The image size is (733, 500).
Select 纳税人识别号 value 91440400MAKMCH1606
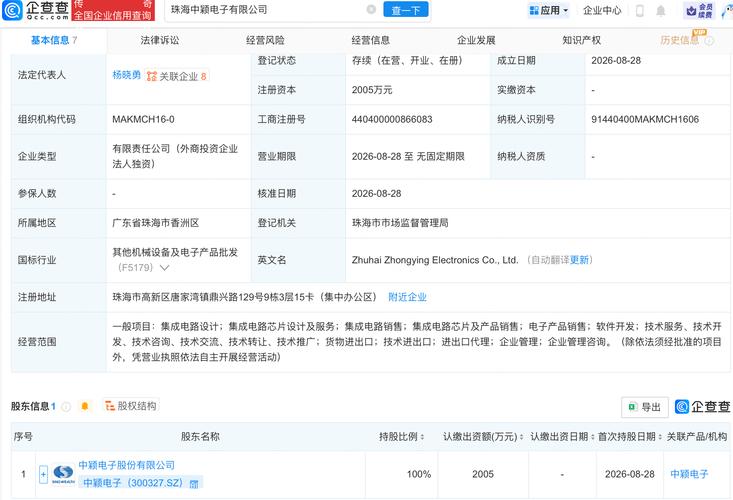(x=645, y=119)
